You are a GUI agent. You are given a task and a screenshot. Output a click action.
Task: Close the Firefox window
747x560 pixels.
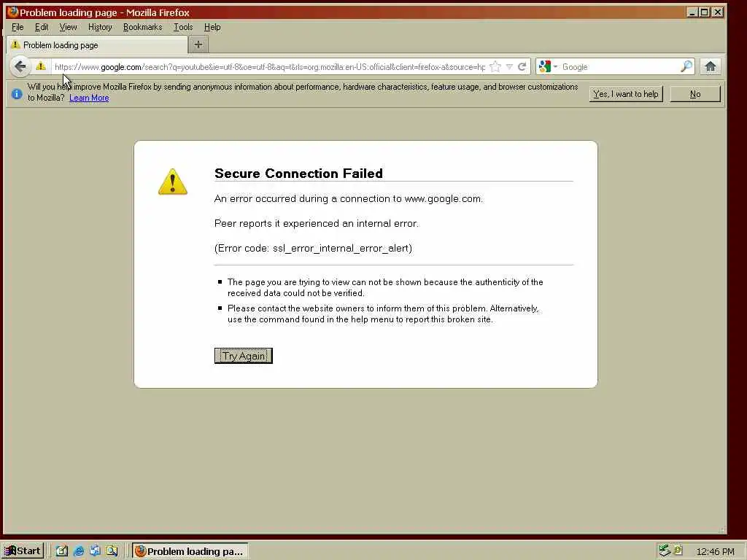click(x=718, y=12)
